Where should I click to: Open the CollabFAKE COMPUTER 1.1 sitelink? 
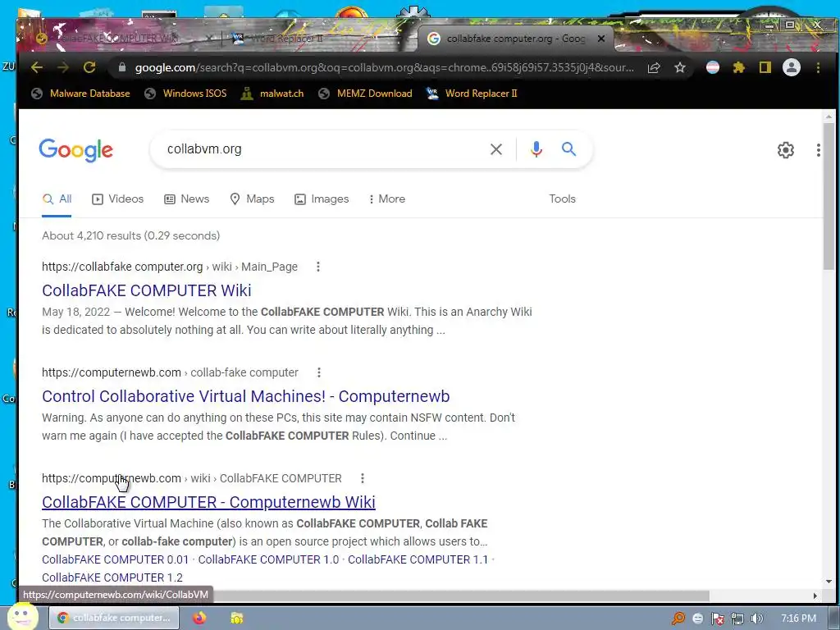click(418, 559)
